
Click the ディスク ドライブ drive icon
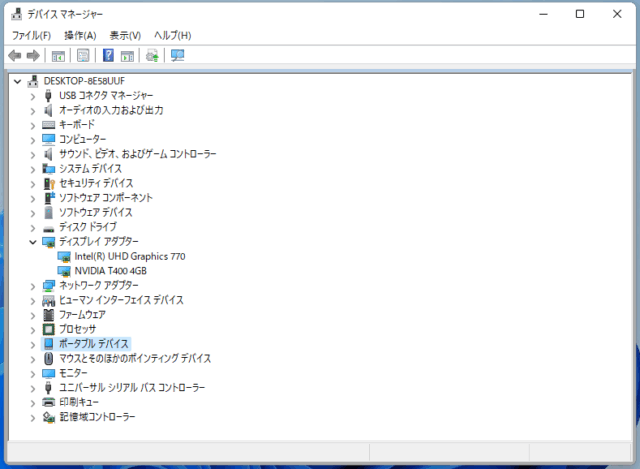(49, 229)
